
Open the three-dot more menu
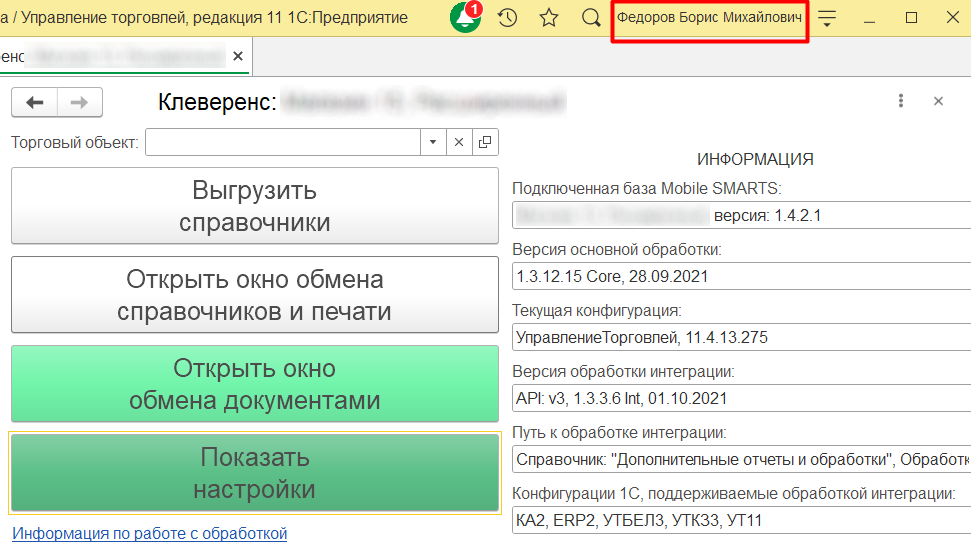click(901, 101)
